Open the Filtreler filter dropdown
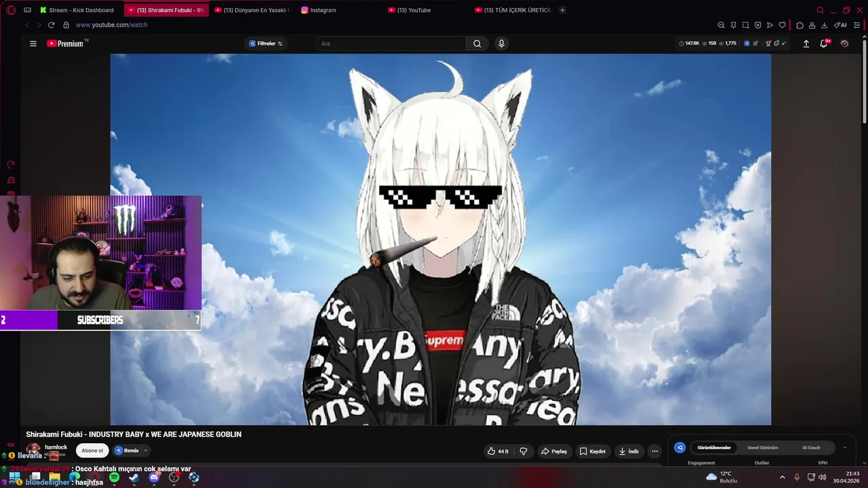 point(266,43)
